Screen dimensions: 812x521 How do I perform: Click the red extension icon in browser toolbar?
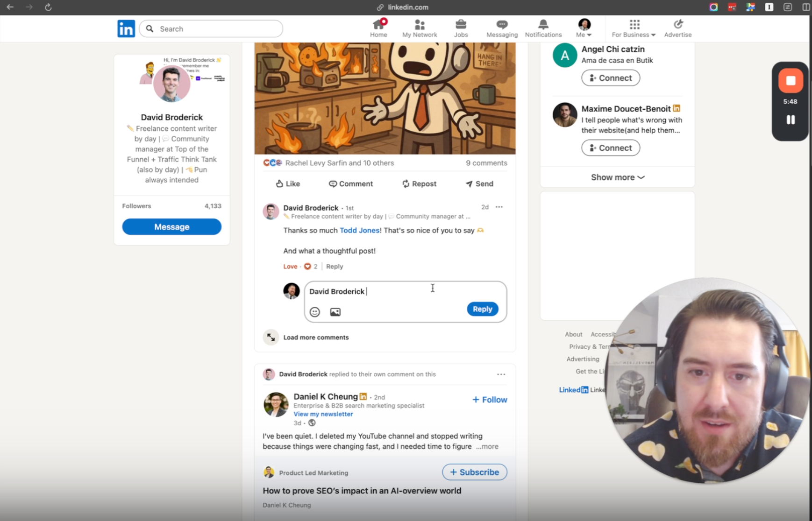(x=732, y=7)
